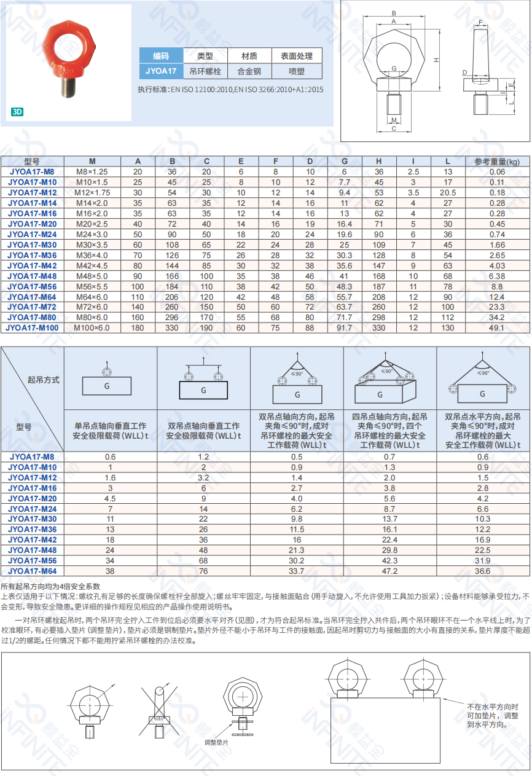
Task: Click the 单吊点轴向垂直工作 column description
Action: point(110,431)
